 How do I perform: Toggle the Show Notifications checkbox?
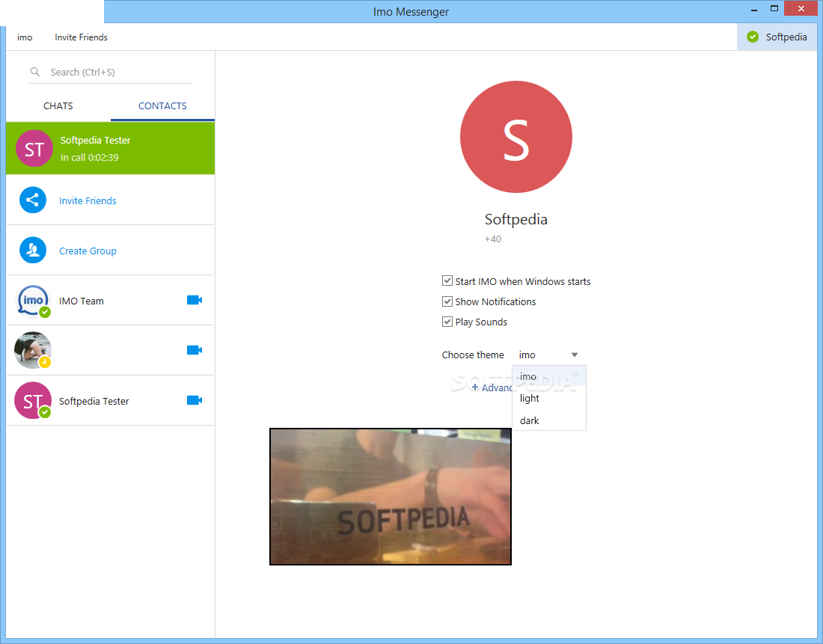[x=447, y=301]
